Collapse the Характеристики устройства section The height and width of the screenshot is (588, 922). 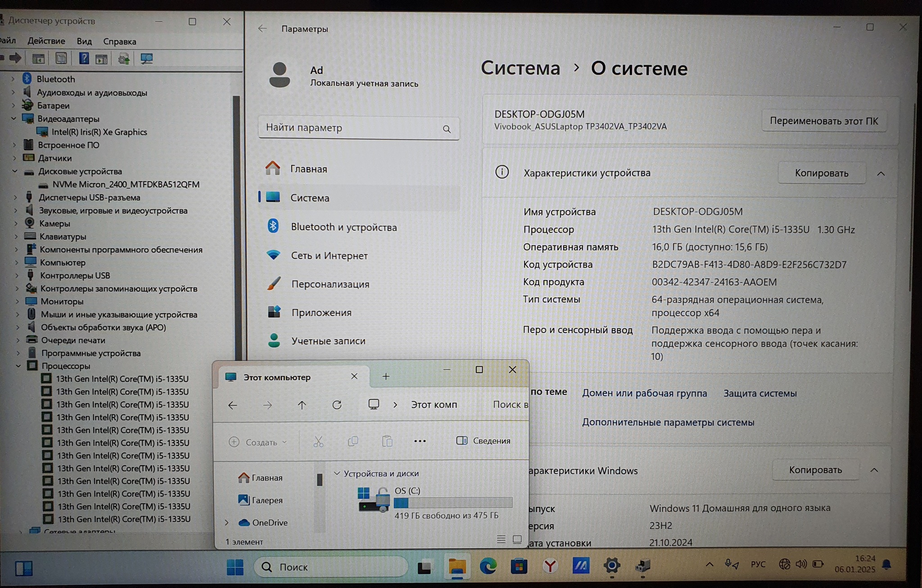coord(881,174)
